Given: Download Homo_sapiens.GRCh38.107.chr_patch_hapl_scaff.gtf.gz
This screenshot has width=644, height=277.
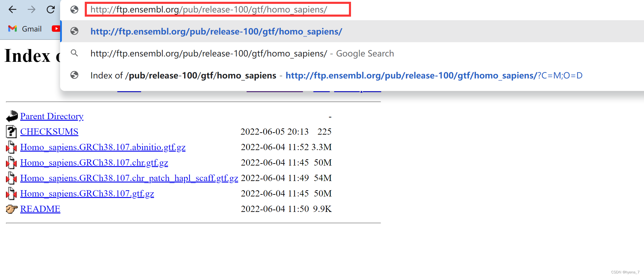Looking at the screenshot, I should pyautogui.click(x=129, y=178).
